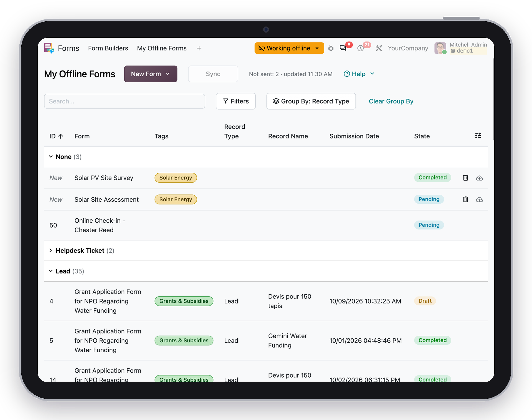Click the bug debug icon
Image resolution: width=532 pixels, height=420 pixels.
coord(331,48)
